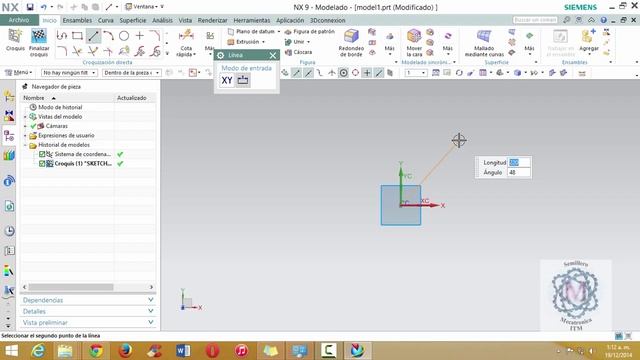Toggle the Croquis (1) SKETCH checkbox

pos(42,164)
